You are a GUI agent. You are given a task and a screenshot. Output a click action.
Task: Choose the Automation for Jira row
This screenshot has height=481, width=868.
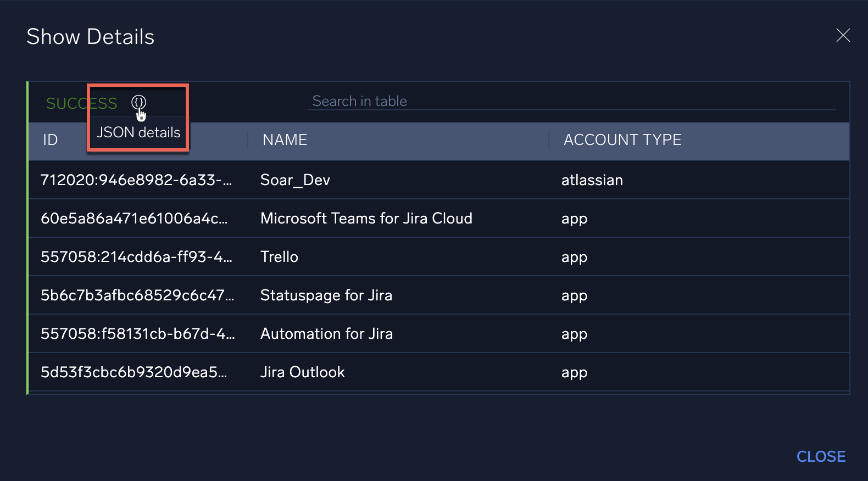[326, 334]
